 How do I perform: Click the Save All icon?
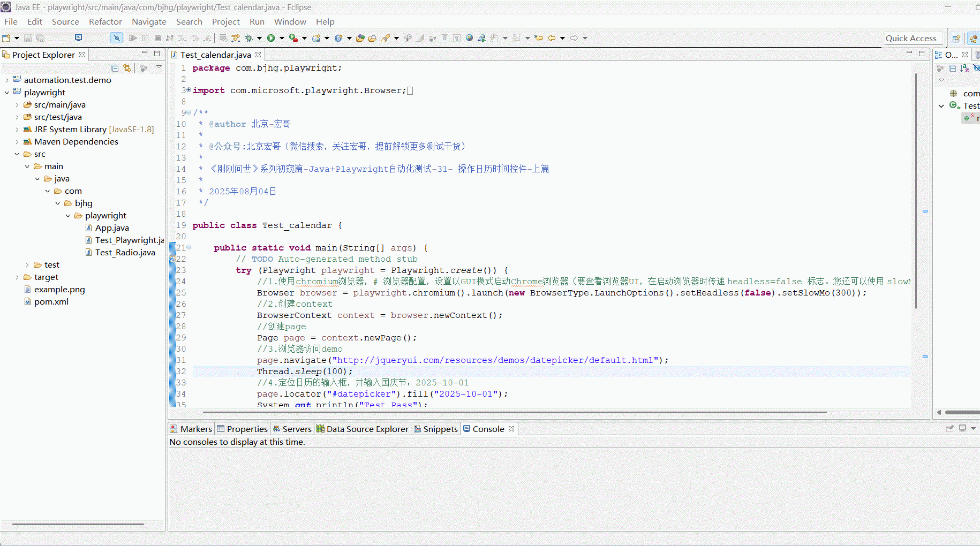40,38
